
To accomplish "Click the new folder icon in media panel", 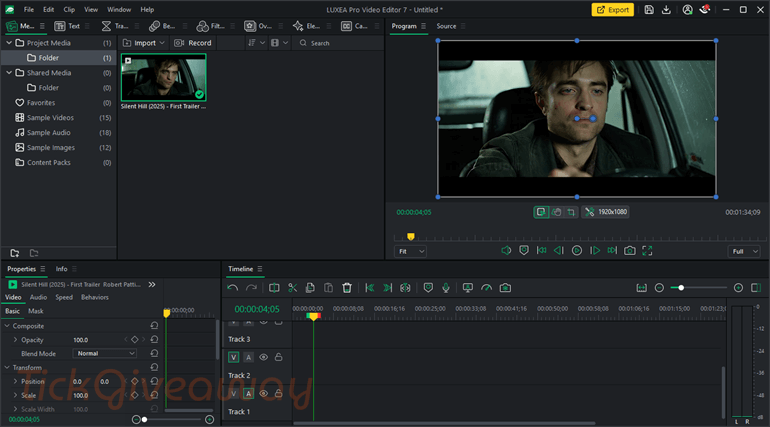I will [x=15, y=253].
